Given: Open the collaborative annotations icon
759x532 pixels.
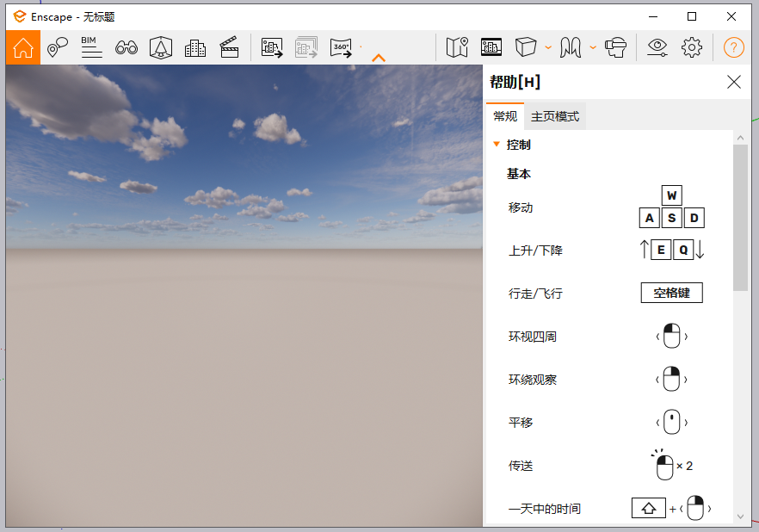Looking at the screenshot, I should (x=58, y=47).
